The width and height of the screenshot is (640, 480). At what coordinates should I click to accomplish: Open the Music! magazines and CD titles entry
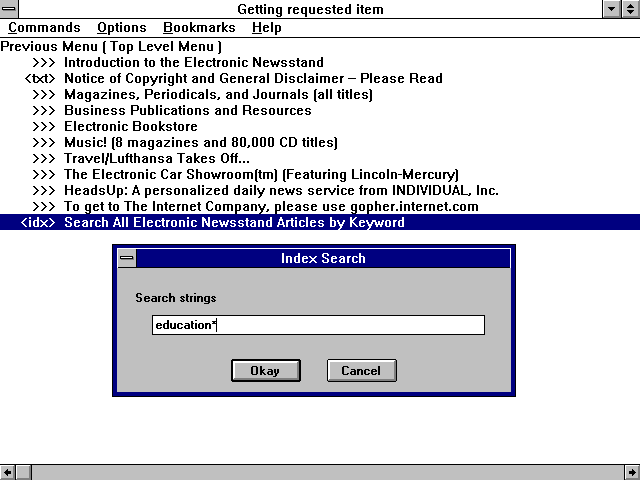pyautogui.click(x=200, y=142)
